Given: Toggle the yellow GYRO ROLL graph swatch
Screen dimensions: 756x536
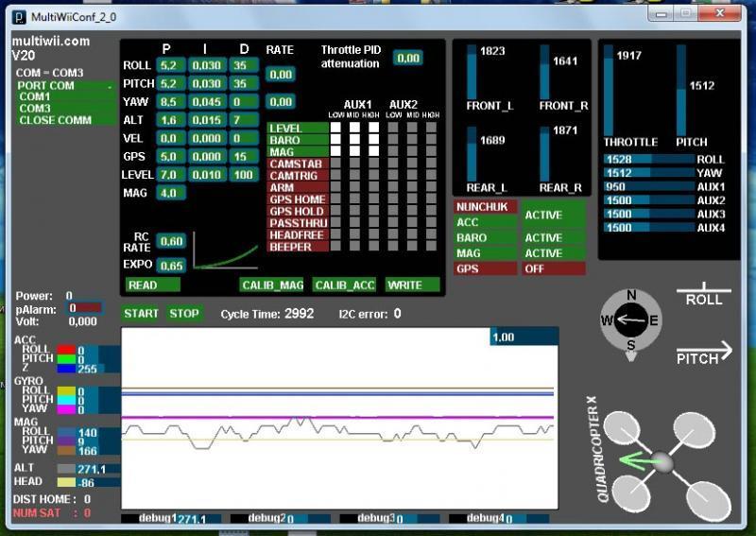Looking at the screenshot, I should click(66, 390).
